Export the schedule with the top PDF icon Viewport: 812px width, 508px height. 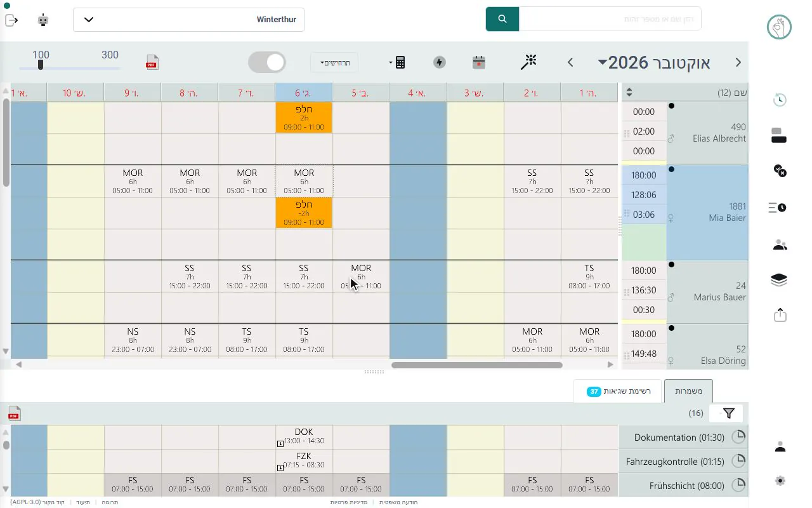pos(152,62)
